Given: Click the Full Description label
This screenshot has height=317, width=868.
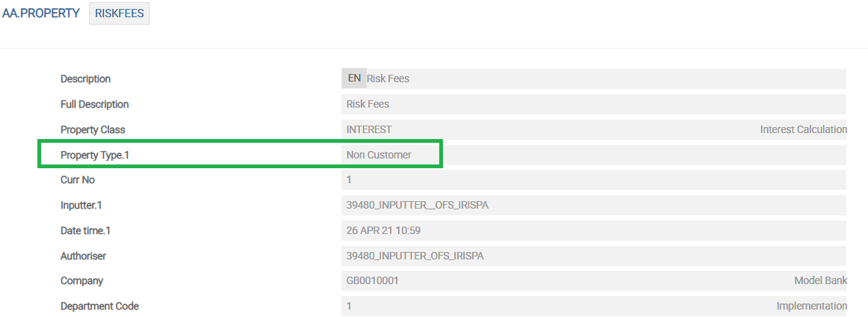Looking at the screenshot, I should click(x=94, y=104).
